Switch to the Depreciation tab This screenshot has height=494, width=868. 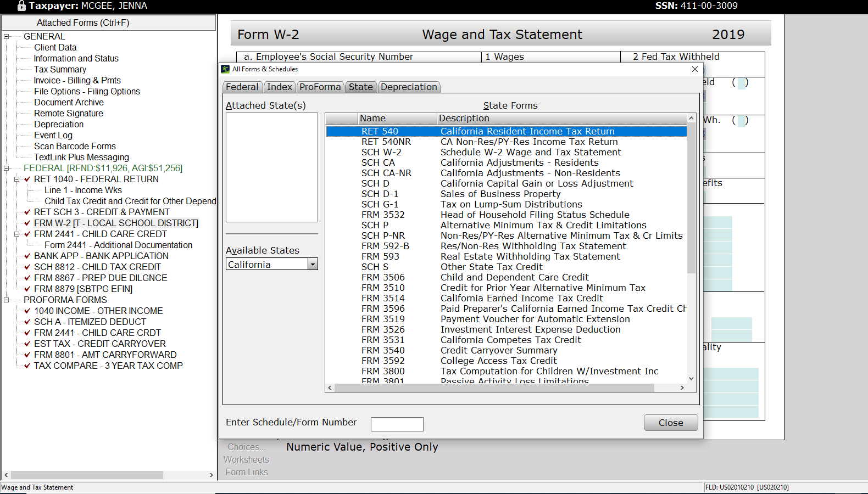point(409,87)
